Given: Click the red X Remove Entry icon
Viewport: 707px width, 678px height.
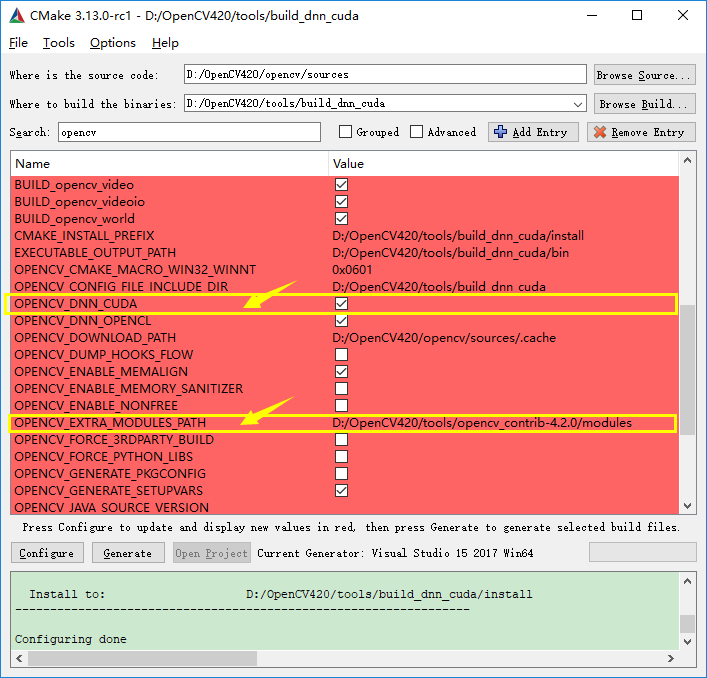Looking at the screenshot, I should (600, 132).
